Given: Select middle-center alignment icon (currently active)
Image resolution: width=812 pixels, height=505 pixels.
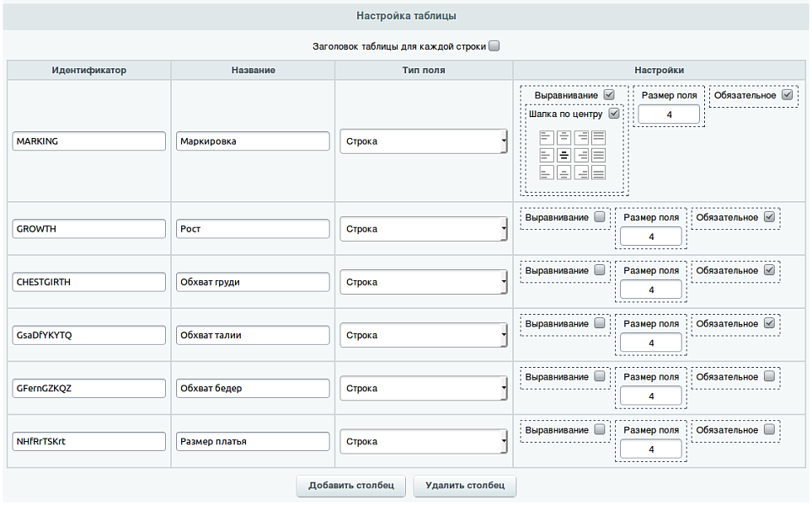Looking at the screenshot, I should click(x=564, y=155).
